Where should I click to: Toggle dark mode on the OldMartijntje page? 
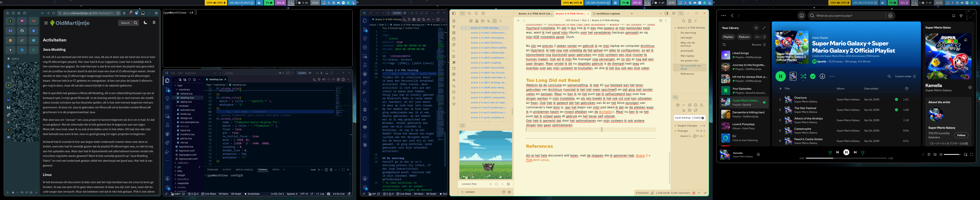tap(145, 23)
